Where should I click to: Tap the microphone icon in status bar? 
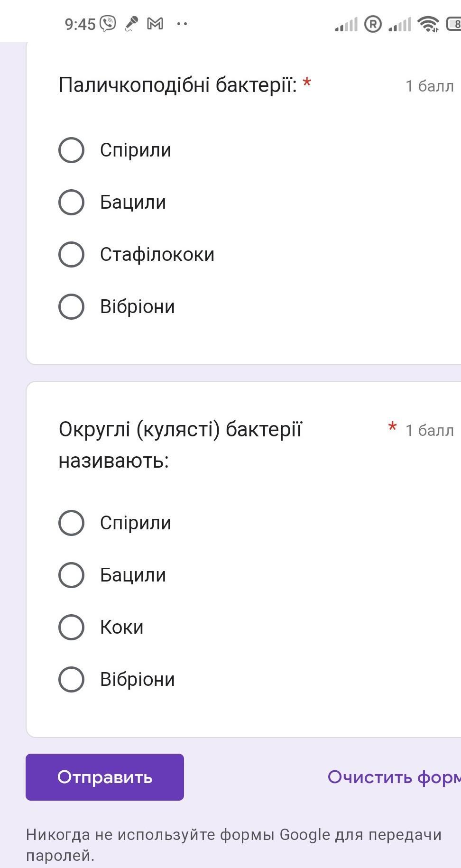point(131,23)
